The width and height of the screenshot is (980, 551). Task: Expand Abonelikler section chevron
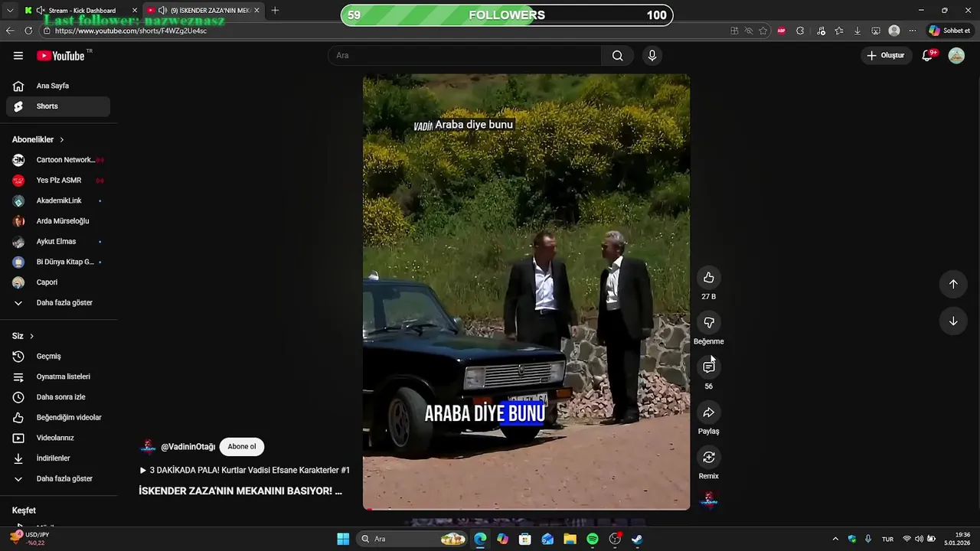(62, 139)
